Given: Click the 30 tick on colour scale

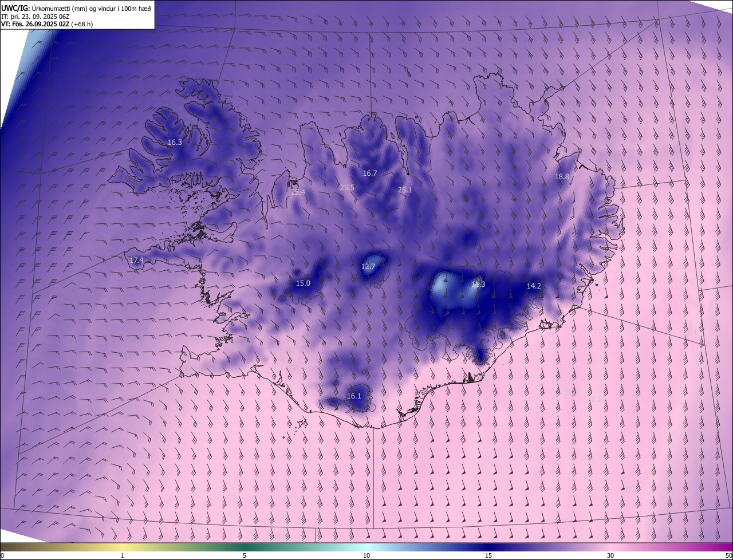Looking at the screenshot, I should pyautogui.click(x=610, y=556).
